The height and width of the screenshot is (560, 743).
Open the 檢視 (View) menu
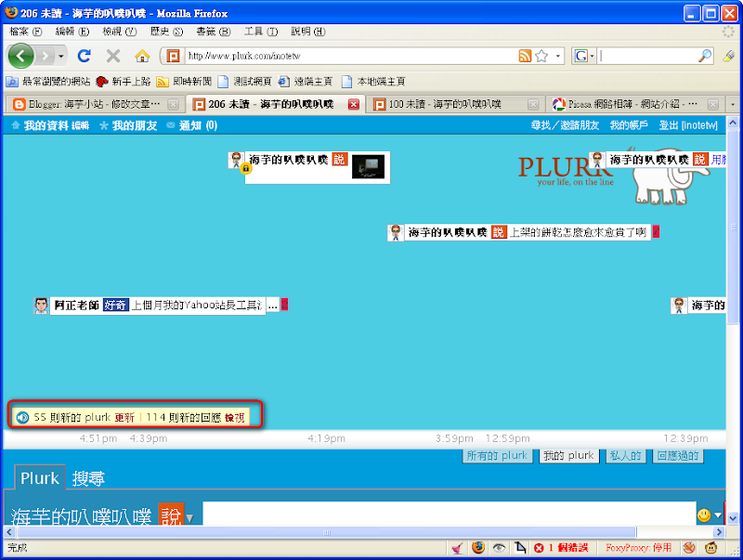tap(120, 32)
